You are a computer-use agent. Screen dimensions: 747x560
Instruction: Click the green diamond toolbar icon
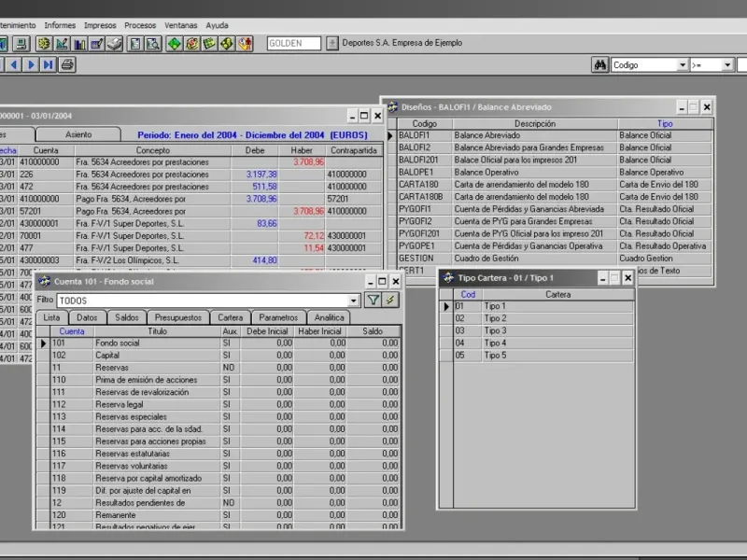click(175, 44)
